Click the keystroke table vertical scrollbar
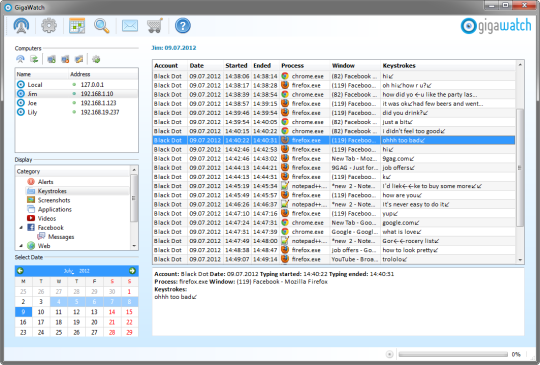 coord(520,162)
